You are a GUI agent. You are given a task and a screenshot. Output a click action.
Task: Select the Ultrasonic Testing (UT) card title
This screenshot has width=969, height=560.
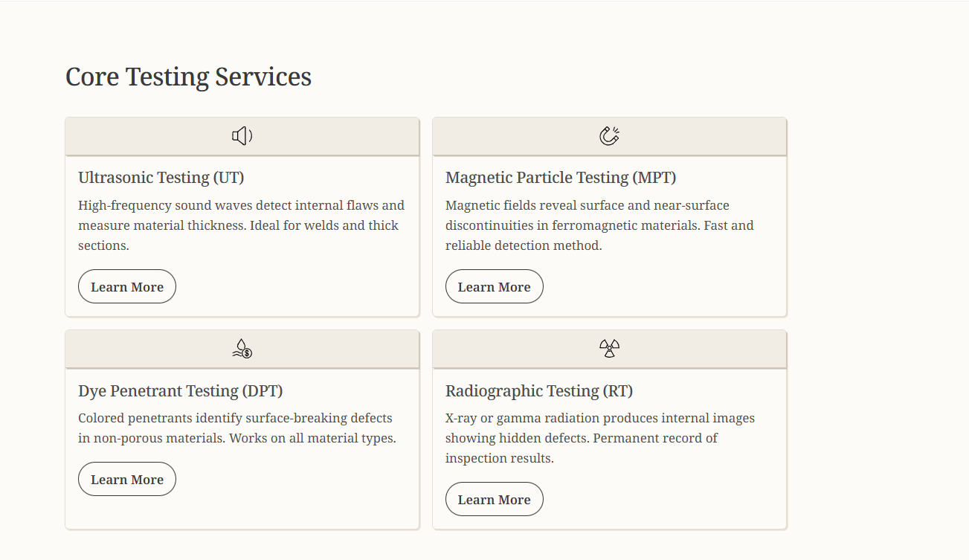pyautogui.click(x=161, y=178)
